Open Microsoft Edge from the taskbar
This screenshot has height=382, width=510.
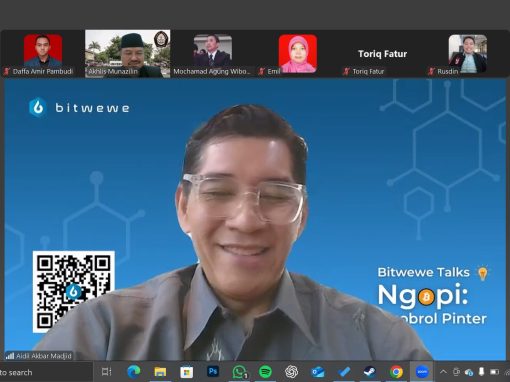[134, 371]
